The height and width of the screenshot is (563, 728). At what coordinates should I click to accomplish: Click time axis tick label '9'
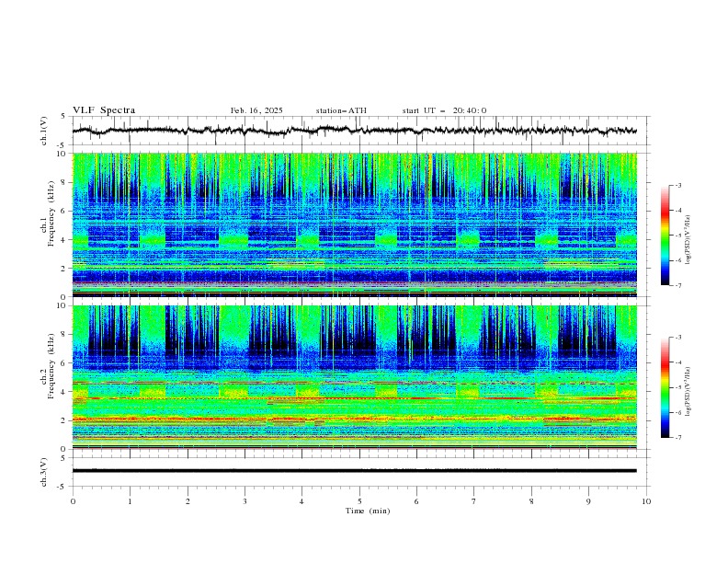tap(588, 501)
